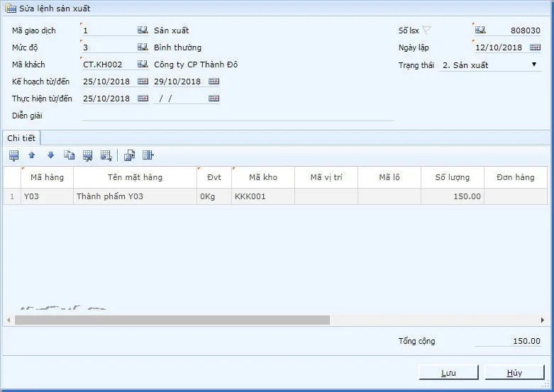Open calendar for Kế hoạch end date 29/10/2018

pyautogui.click(x=214, y=82)
